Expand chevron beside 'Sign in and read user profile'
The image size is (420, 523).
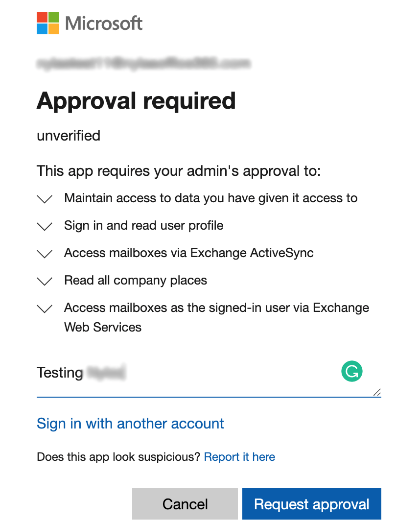click(x=45, y=226)
